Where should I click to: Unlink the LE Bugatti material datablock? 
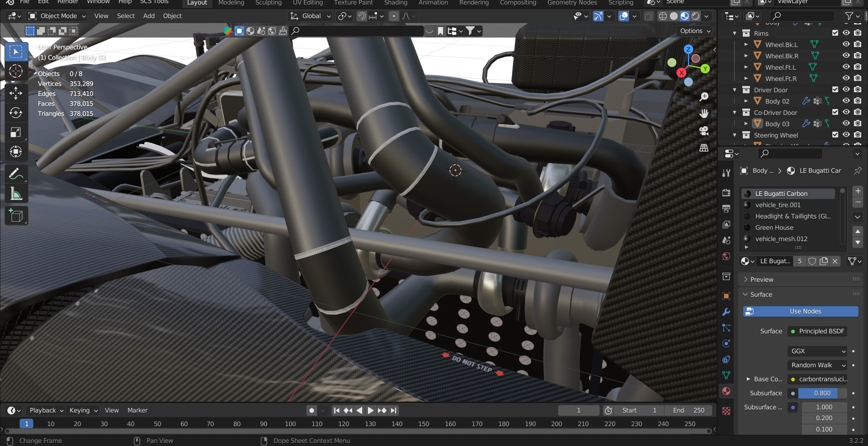[835, 261]
